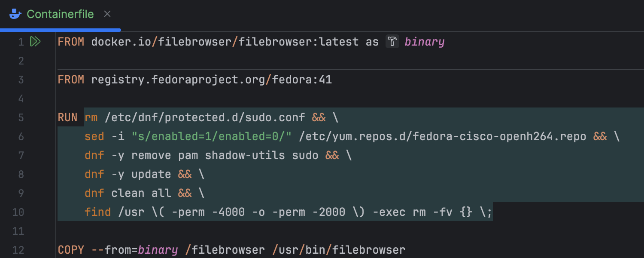
Task: Click line number 1 in the gutter
Action: [x=21, y=42]
